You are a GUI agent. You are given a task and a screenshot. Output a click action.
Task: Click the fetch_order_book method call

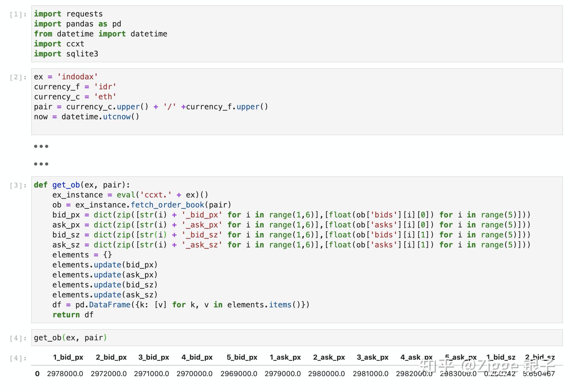point(167,205)
